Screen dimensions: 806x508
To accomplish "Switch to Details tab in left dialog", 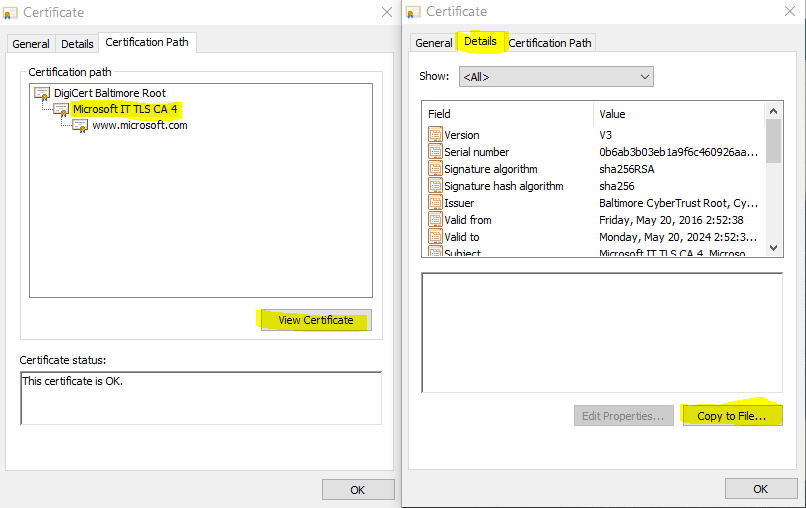I will (77, 44).
